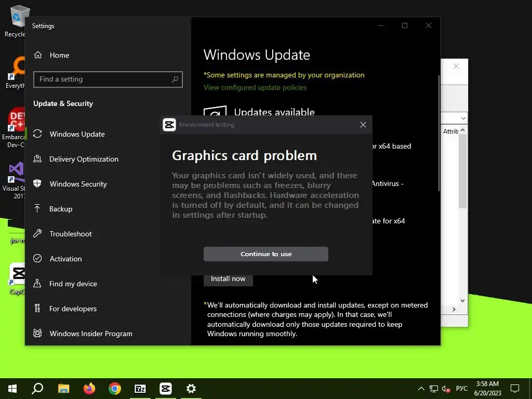This screenshot has width=532, height=399.
Task: Open taskbar search magnifier
Action: (x=37, y=389)
